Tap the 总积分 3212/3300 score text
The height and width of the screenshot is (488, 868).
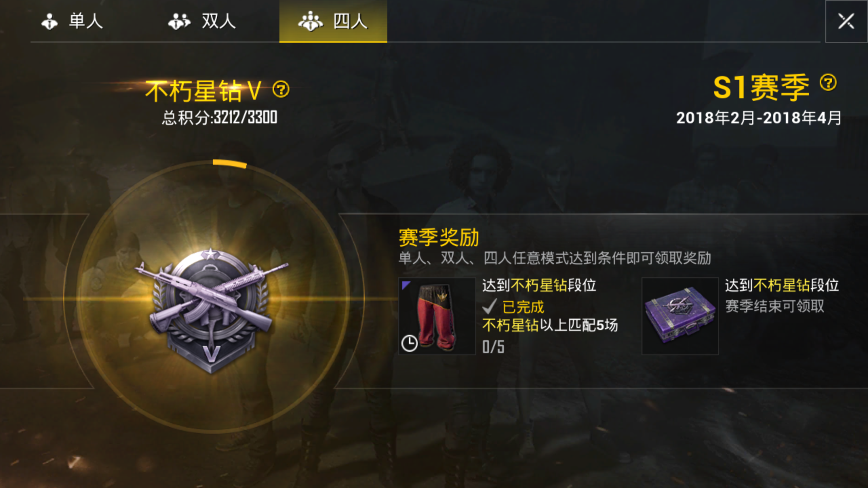point(220,118)
